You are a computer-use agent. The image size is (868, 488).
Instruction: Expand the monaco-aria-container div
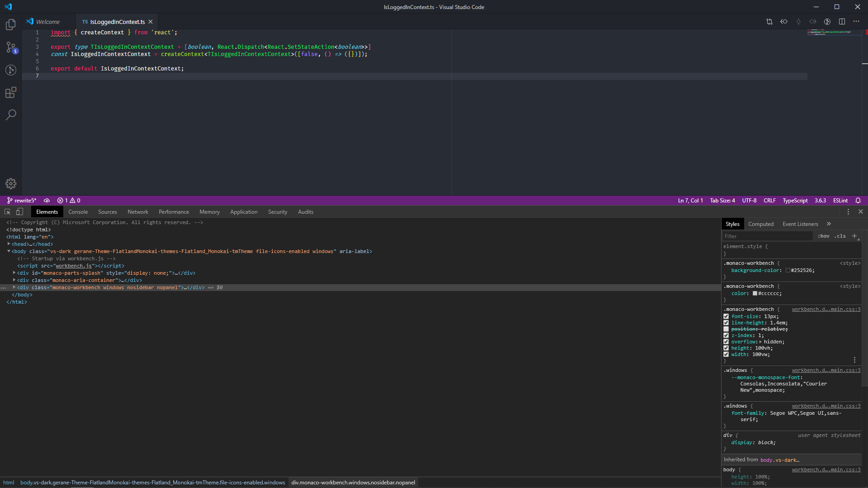[x=14, y=280]
